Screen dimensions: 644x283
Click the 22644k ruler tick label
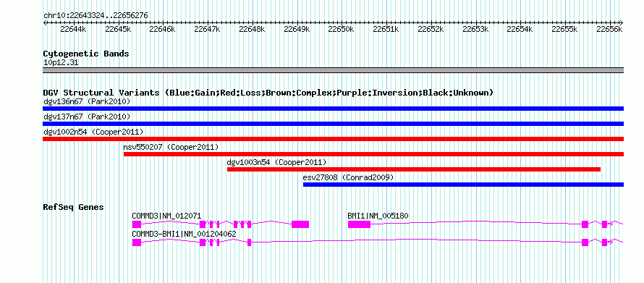[73, 29]
